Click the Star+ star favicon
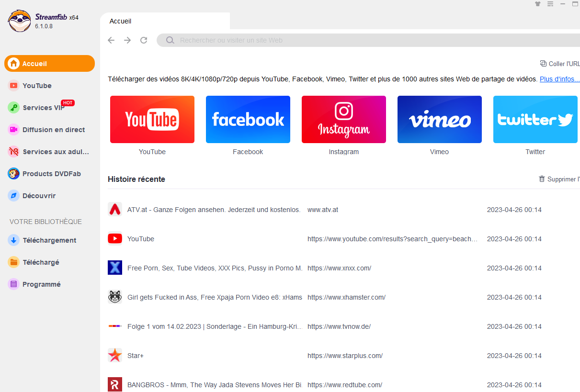 click(x=115, y=356)
